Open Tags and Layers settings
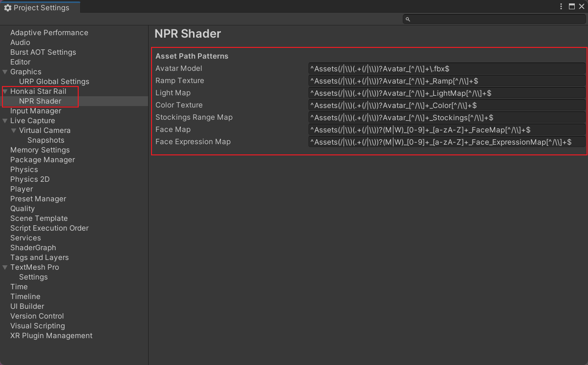The height and width of the screenshot is (365, 588). pos(40,258)
